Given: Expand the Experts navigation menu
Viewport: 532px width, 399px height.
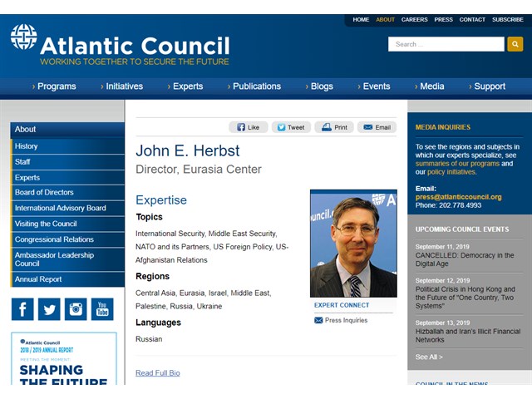Looking at the screenshot, I should [x=185, y=86].
